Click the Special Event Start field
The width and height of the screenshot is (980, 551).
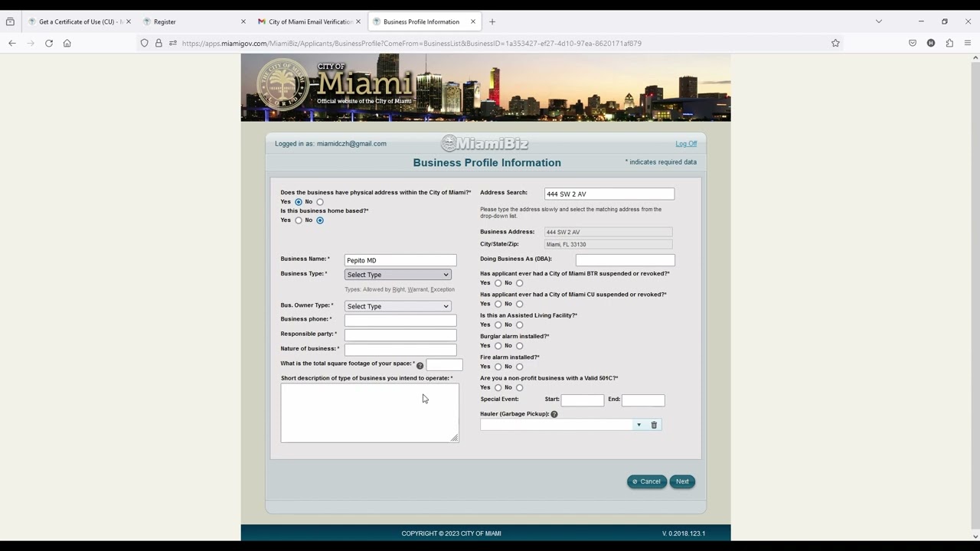583,400
